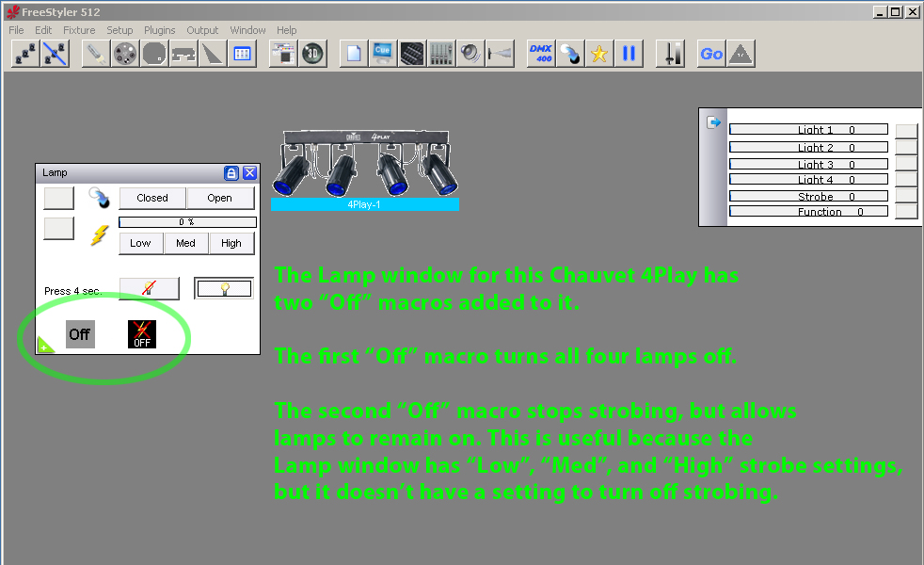Click the DMX 400 toolbar icon
Image resolution: width=924 pixels, height=565 pixels.
click(541, 54)
